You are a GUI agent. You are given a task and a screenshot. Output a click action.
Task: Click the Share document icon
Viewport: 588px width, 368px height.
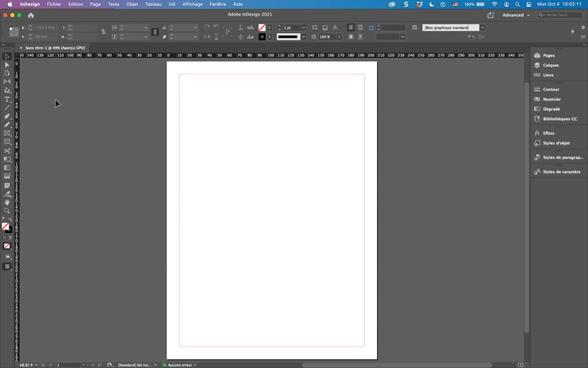tap(490, 15)
